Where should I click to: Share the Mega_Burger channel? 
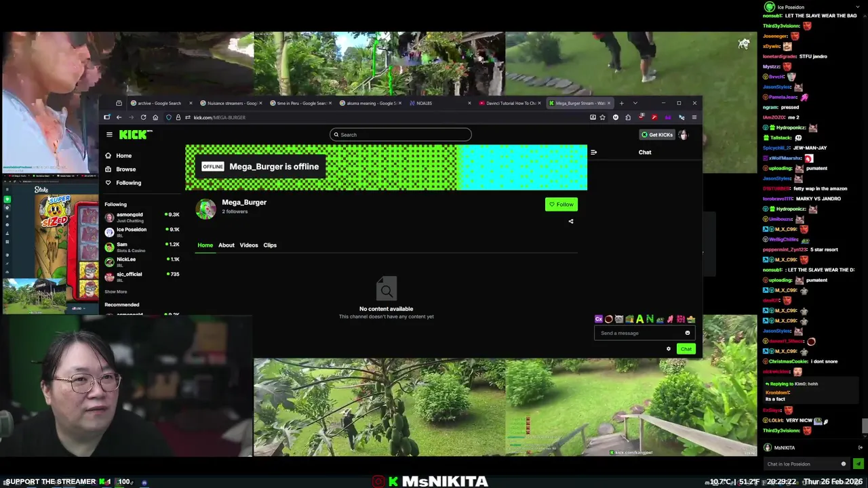[571, 221]
